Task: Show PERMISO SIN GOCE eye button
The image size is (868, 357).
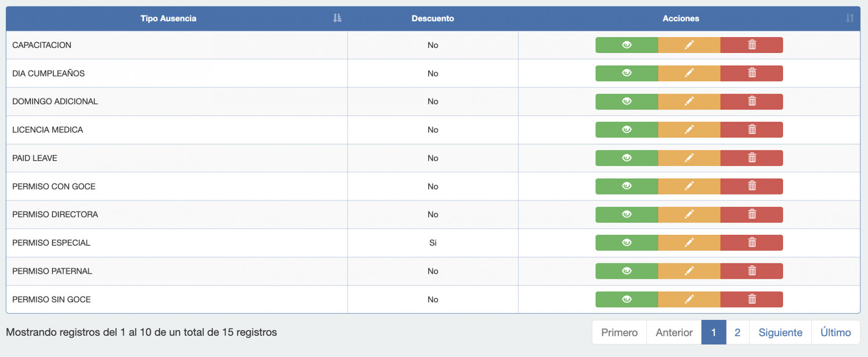Action: pyautogui.click(x=627, y=300)
